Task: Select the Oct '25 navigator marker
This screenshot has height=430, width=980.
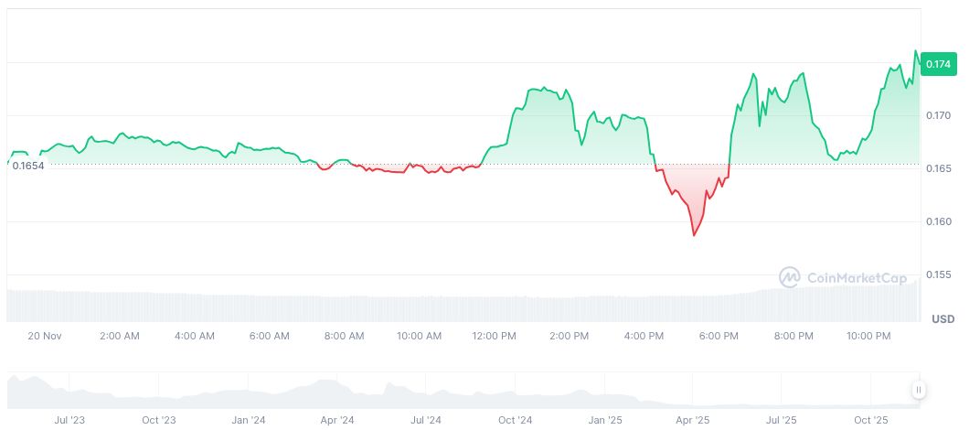Action: 870,421
